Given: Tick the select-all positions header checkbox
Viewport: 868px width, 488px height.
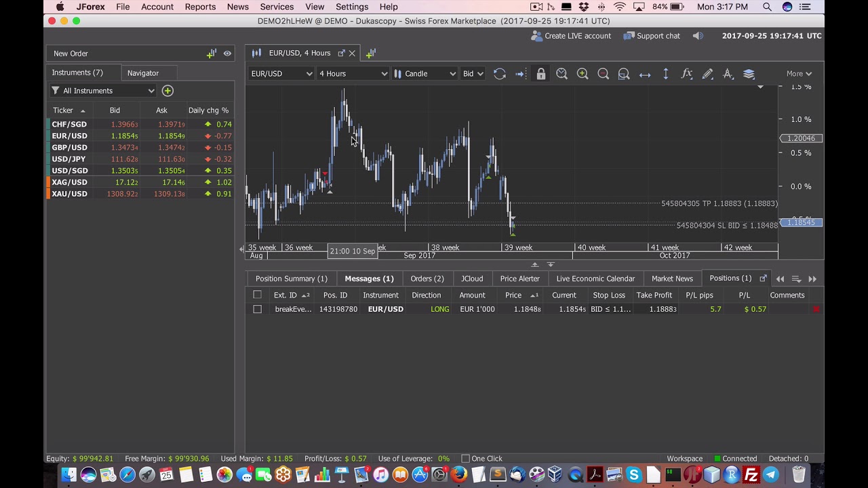Looking at the screenshot, I should click(x=257, y=295).
